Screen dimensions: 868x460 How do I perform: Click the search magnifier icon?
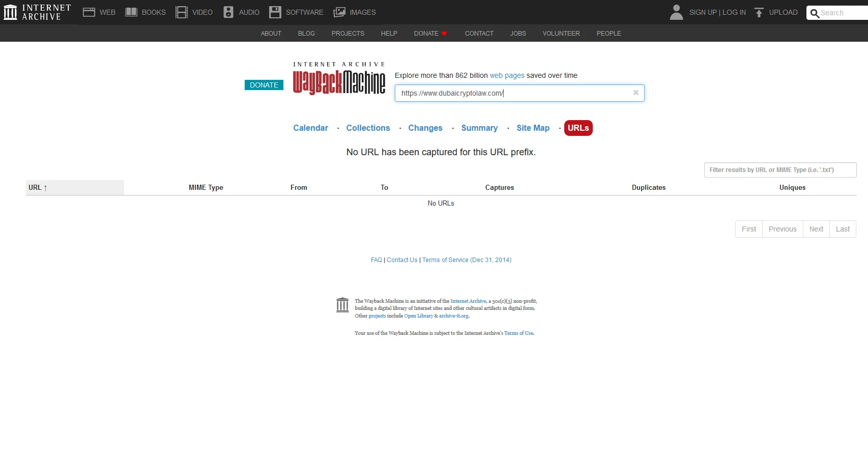pyautogui.click(x=815, y=13)
